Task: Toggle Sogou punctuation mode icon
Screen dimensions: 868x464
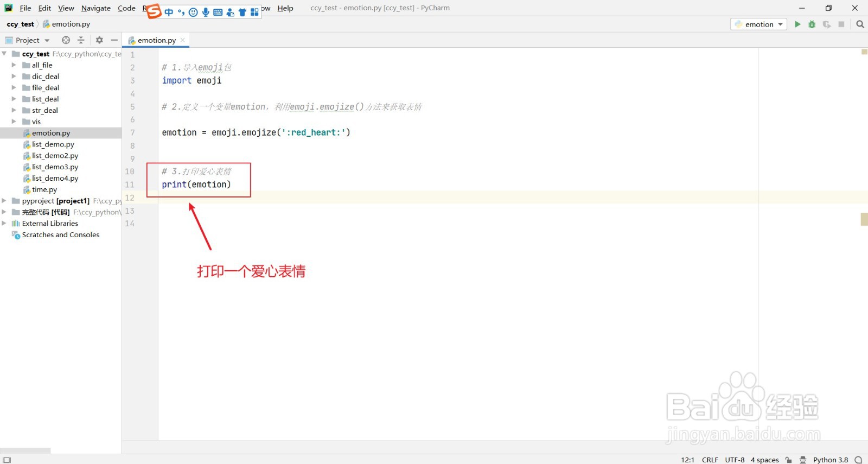Action: pos(181,12)
